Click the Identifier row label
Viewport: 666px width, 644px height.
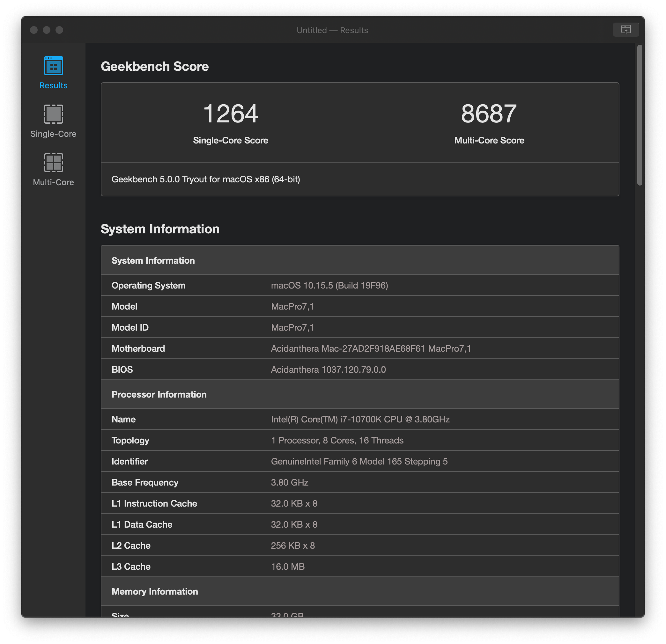coord(129,461)
